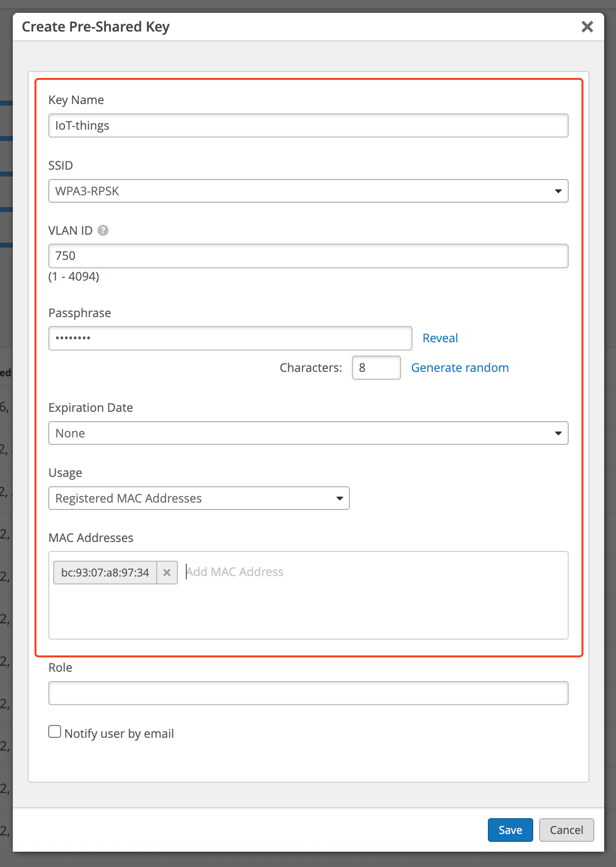
Task: Focus the Key Name text field
Action: (x=308, y=126)
